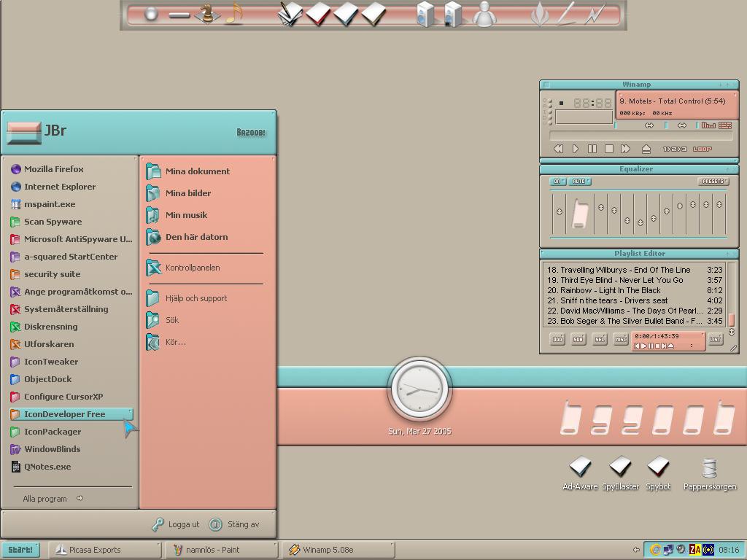Screen dimensions: 747x560
Task: Click the ZoneAlarm ZA tray icon
Action: pyautogui.click(x=695, y=550)
